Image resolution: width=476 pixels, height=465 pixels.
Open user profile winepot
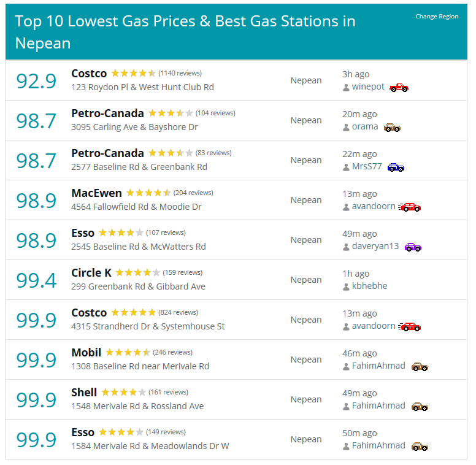(x=368, y=87)
